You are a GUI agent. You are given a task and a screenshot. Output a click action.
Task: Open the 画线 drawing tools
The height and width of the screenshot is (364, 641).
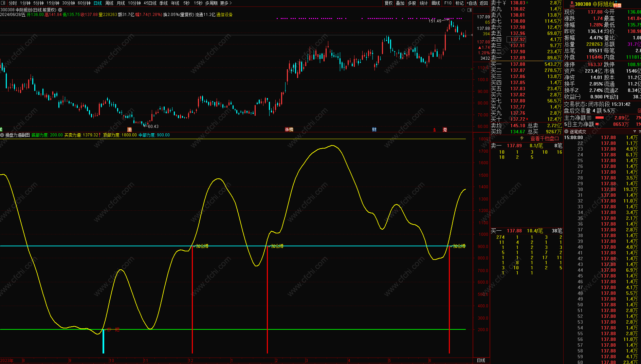pyautogui.click(x=436, y=3)
